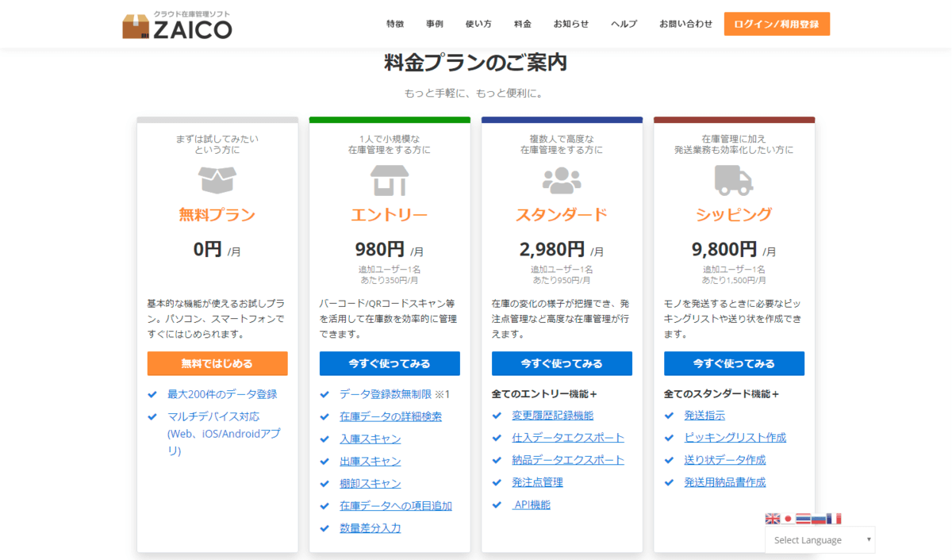Choose the Thai flag icon
The width and height of the screenshot is (952, 560).
[803, 519]
